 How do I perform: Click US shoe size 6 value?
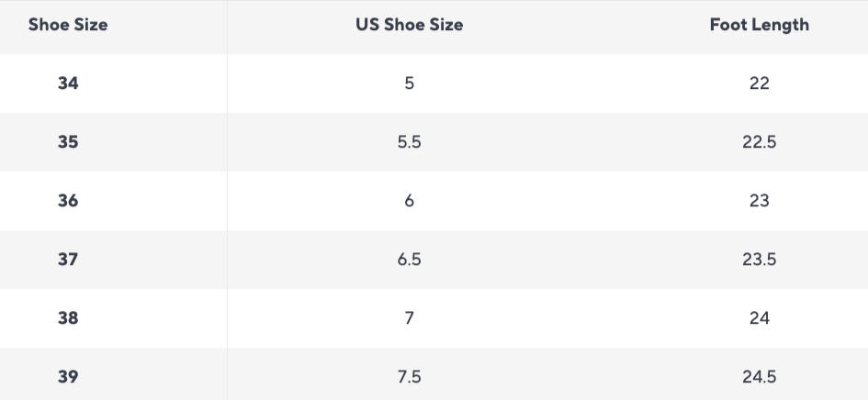click(409, 201)
